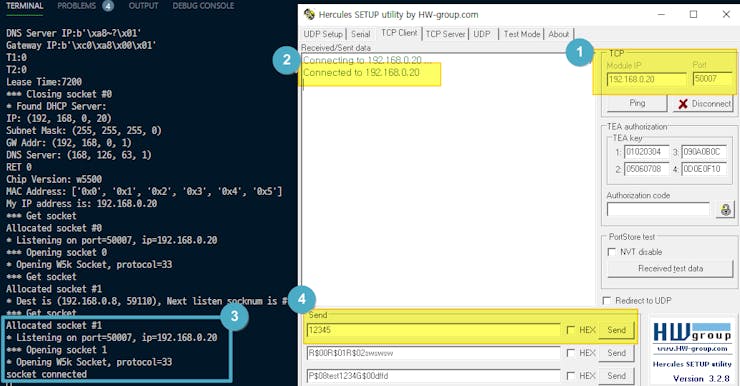The width and height of the screenshot is (740, 386).
Task: Click the problems count badge showing 4
Action: tap(108, 6)
